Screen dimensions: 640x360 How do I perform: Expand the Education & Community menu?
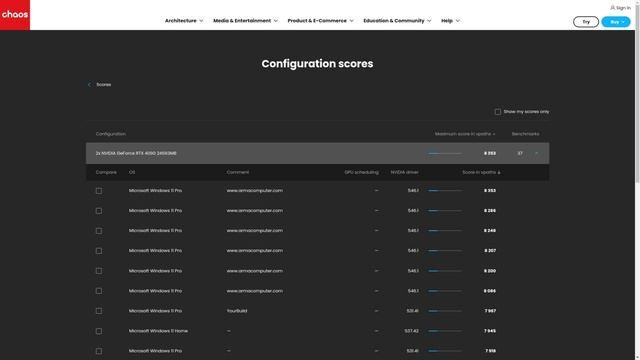397,20
